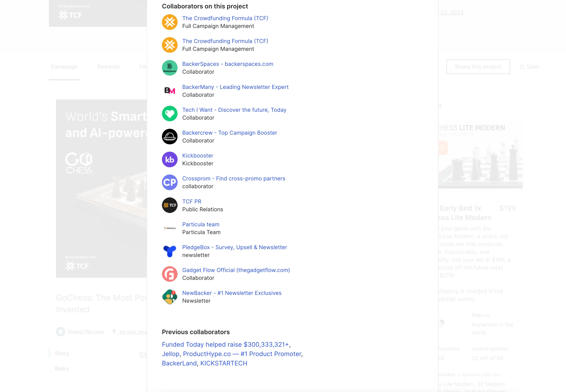The height and width of the screenshot is (392, 566).
Task: Click the second Crowdfunding Formula orange avatar
Action: point(170,45)
